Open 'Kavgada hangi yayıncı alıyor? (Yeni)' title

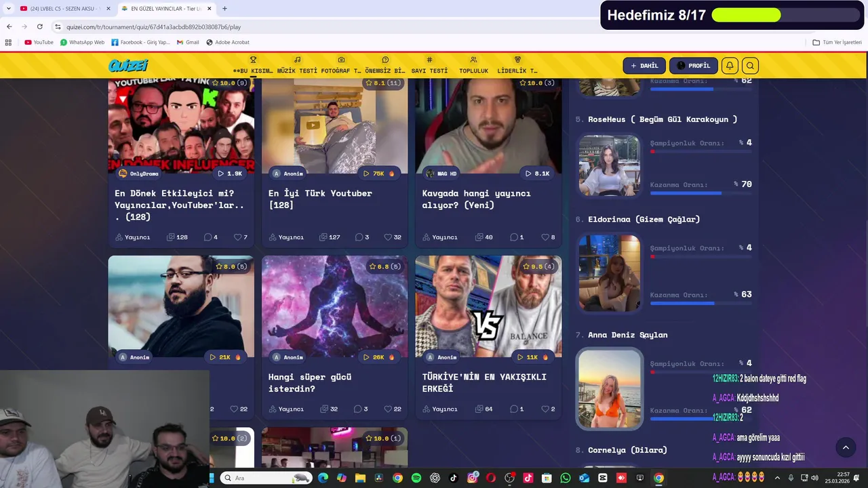477,199
